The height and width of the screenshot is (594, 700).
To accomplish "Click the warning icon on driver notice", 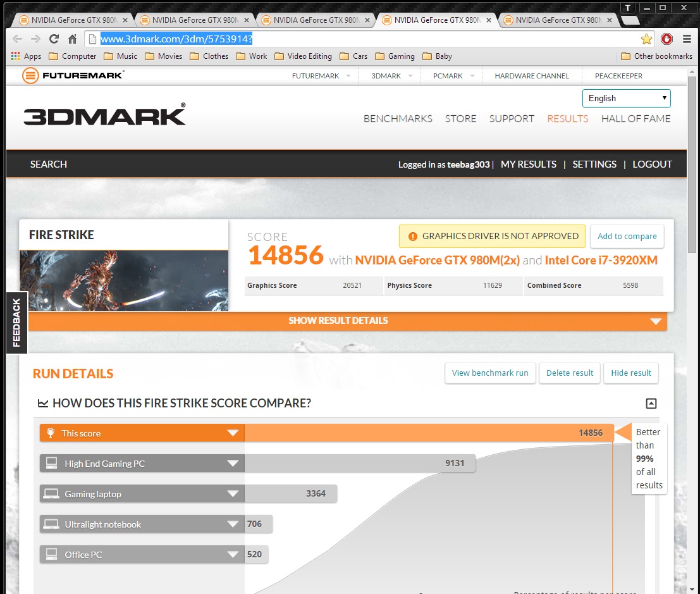I will [x=413, y=236].
